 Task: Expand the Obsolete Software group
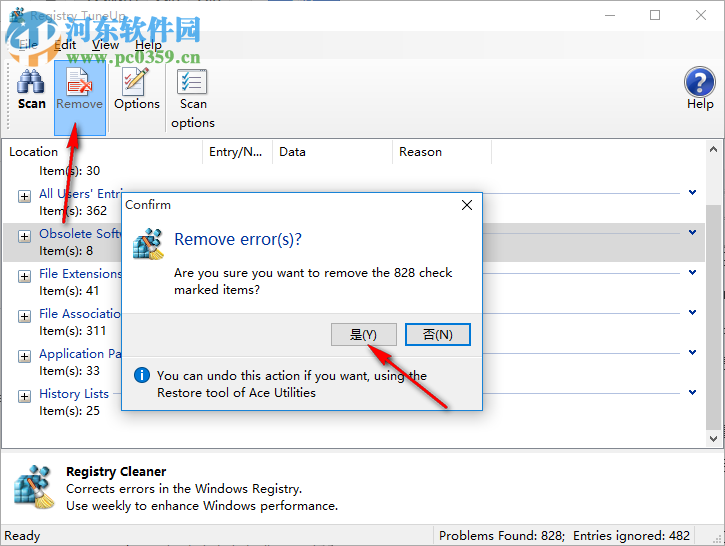tap(25, 236)
